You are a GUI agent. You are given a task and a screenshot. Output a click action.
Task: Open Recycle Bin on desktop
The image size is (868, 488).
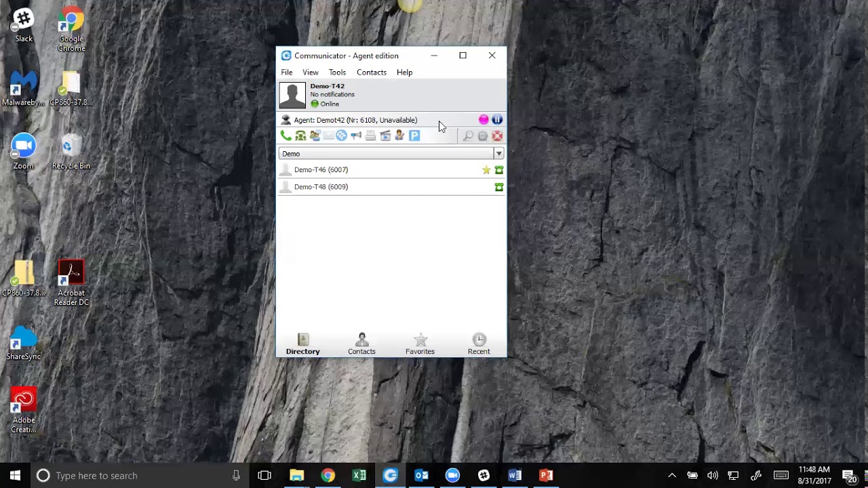tap(71, 152)
